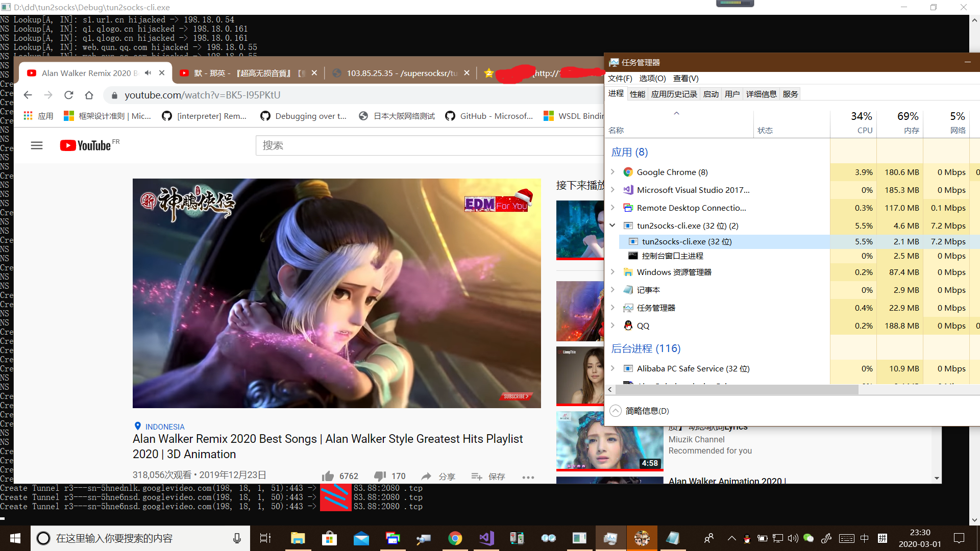Image resolution: width=980 pixels, height=551 pixels.
Task: Click into the YouTube 搜索 search box
Action: tap(429, 146)
